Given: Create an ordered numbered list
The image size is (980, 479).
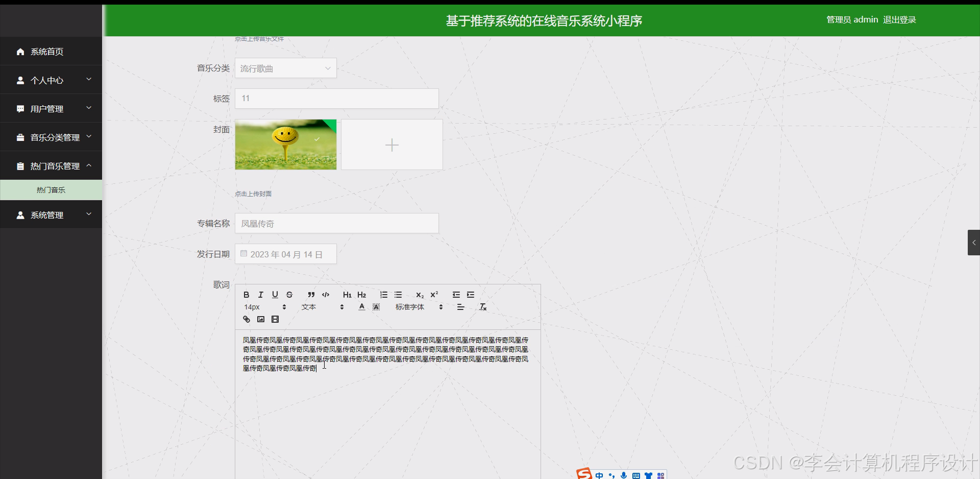Looking at the screenshot, I should tap(384, 295).
